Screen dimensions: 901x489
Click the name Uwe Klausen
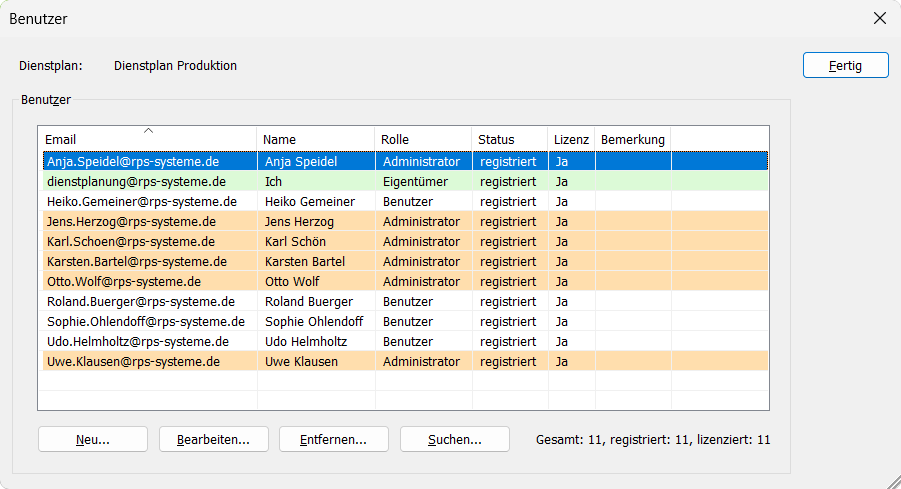click(301, 361)
